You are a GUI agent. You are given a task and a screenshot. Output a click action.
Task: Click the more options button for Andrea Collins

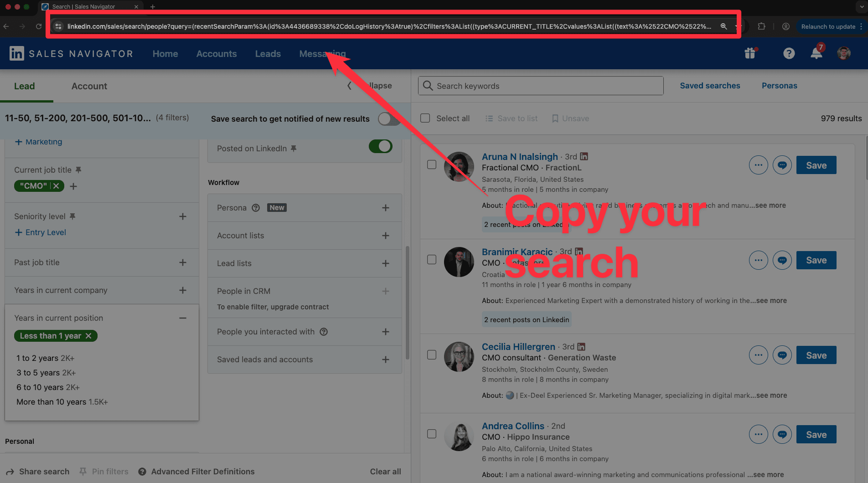[x=759, y=434]
